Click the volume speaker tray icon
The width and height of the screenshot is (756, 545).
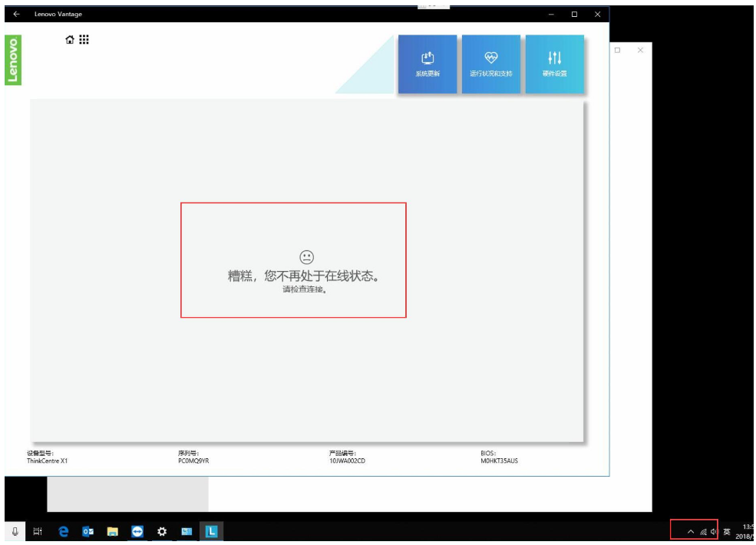(714, 532)
